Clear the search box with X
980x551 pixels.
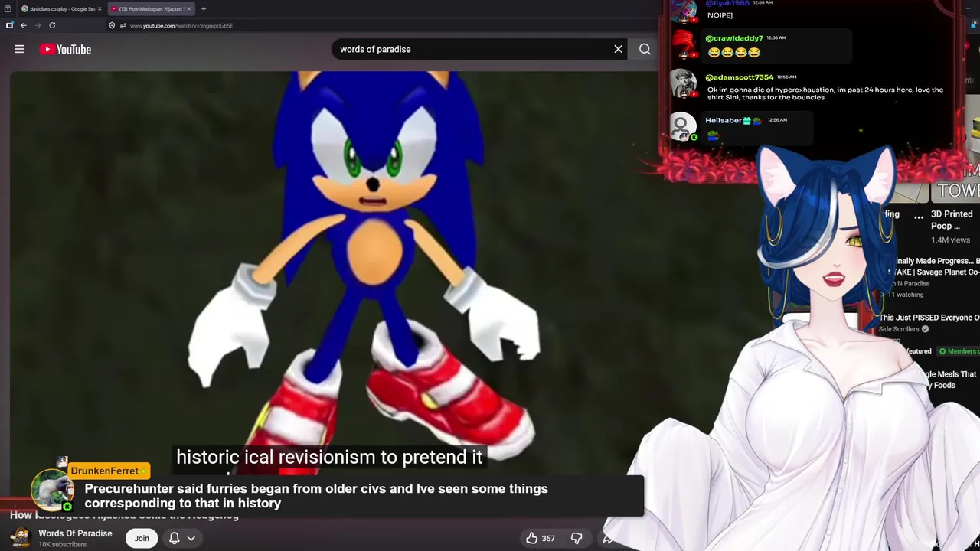619,49
